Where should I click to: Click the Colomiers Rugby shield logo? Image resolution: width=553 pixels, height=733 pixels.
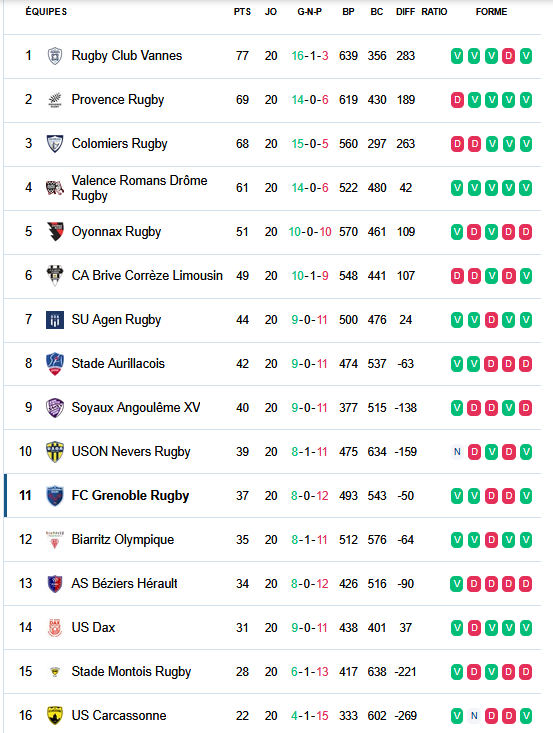pyautogui.click(x=55, y=144)
